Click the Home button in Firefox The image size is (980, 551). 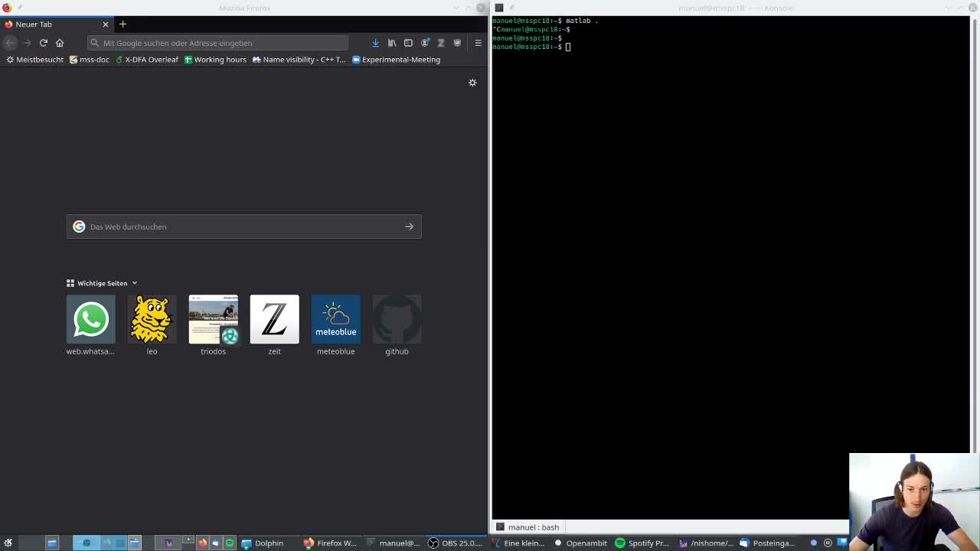(60, 43)
